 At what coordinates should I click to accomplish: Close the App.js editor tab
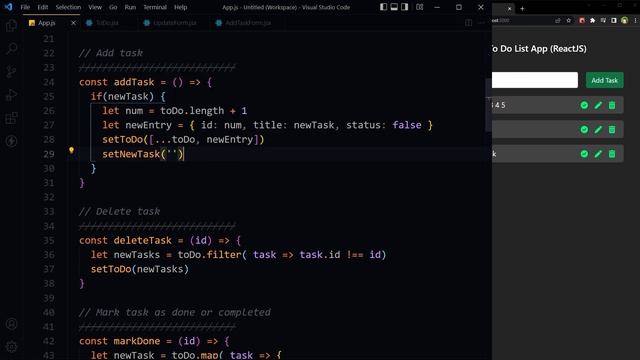pyautogui.click(x=73, y=23)
